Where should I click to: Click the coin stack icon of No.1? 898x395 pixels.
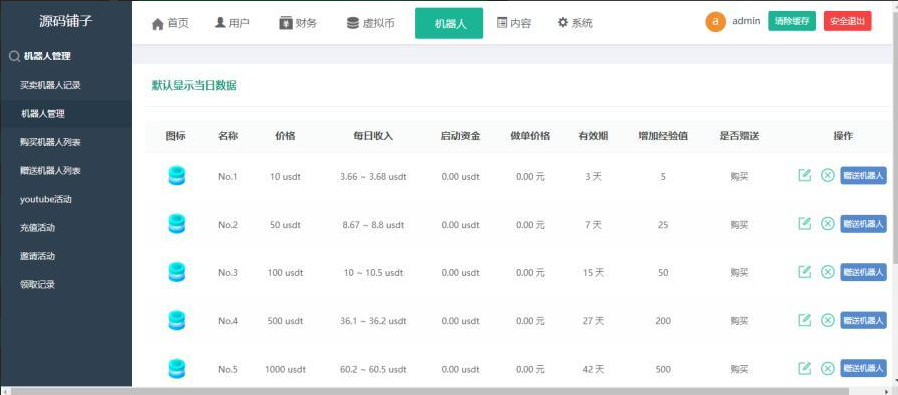pos(176,176)
